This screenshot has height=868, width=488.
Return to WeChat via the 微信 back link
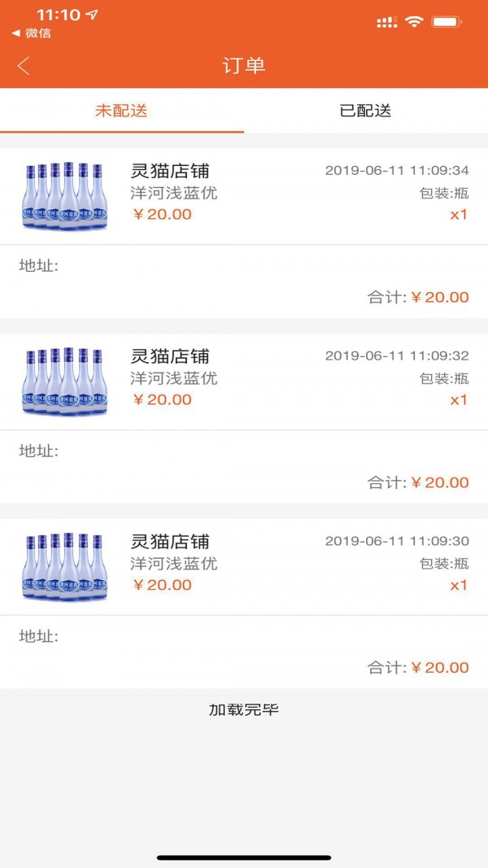pyautogui.click(x=32, y=33)
